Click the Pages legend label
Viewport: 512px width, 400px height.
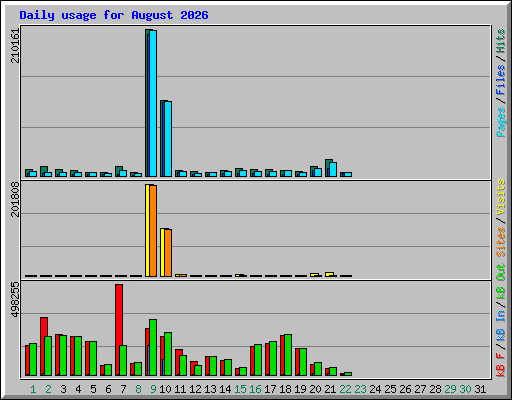point(500,122)
